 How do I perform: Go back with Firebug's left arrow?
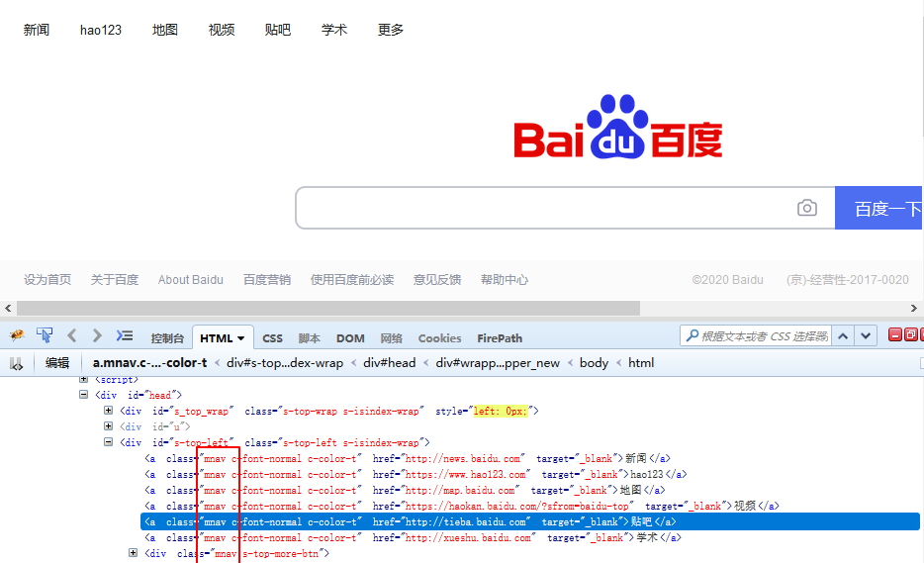tap(72, 336)
